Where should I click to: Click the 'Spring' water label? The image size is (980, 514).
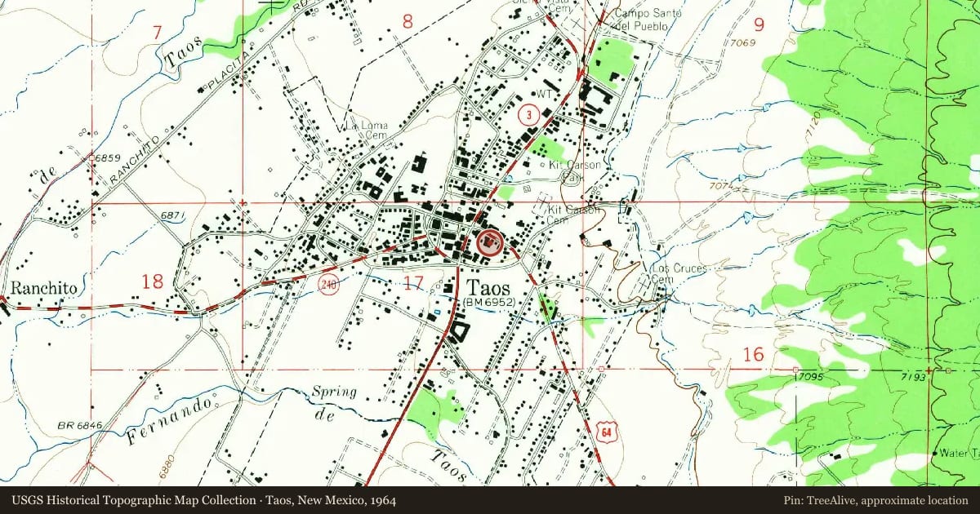point(334,392)
